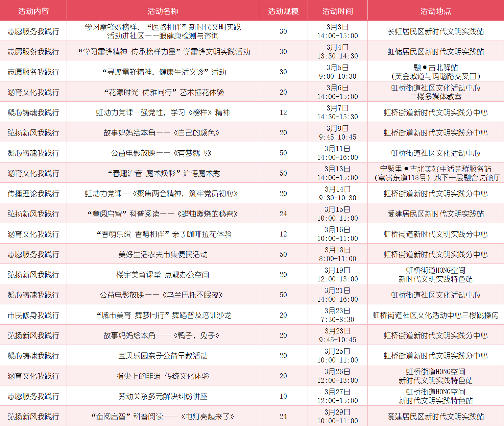Click the 活动时间 column header
This screenshot has height=426, width=504.
coord(337,10)
